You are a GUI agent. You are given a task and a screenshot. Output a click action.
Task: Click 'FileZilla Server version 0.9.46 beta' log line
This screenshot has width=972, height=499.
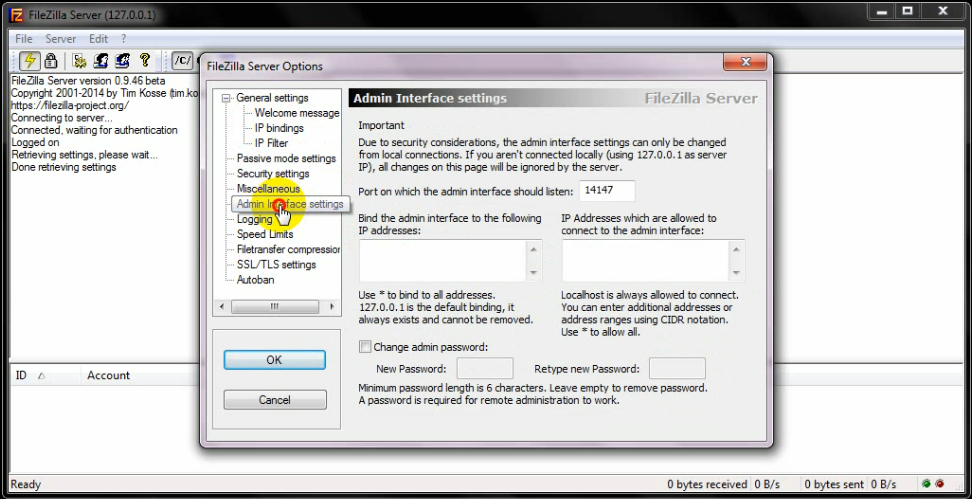(x=88, y=81)
